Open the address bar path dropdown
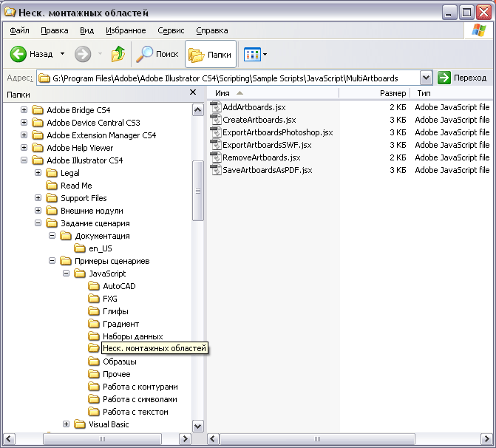This screenshot has height=448, width=496. click(426, 78)
